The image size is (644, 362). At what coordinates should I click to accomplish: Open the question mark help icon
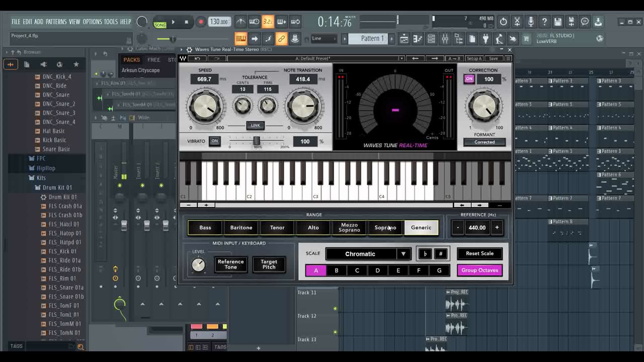[544, 22]
